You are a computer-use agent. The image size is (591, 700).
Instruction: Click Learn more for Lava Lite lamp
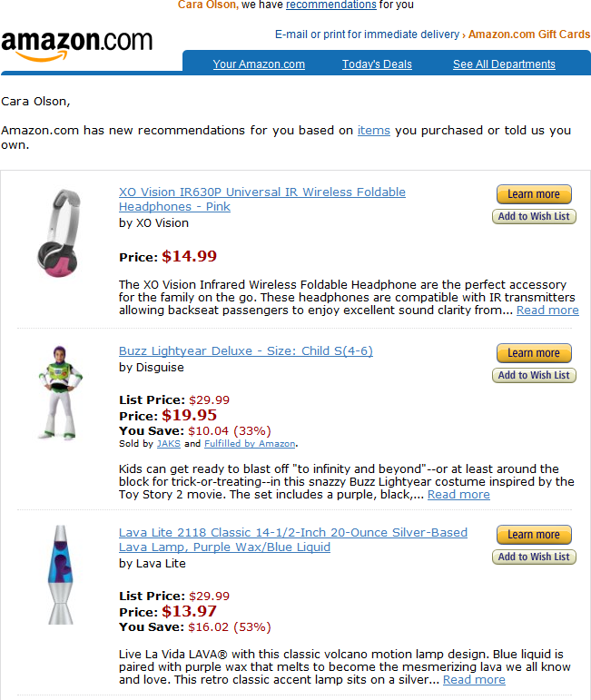click(x=534, y=535)
